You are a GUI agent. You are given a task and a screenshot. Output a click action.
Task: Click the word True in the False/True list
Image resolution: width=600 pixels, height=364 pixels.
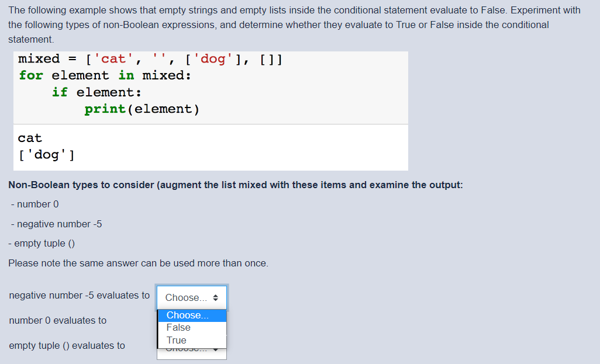[x=176, y=340]
